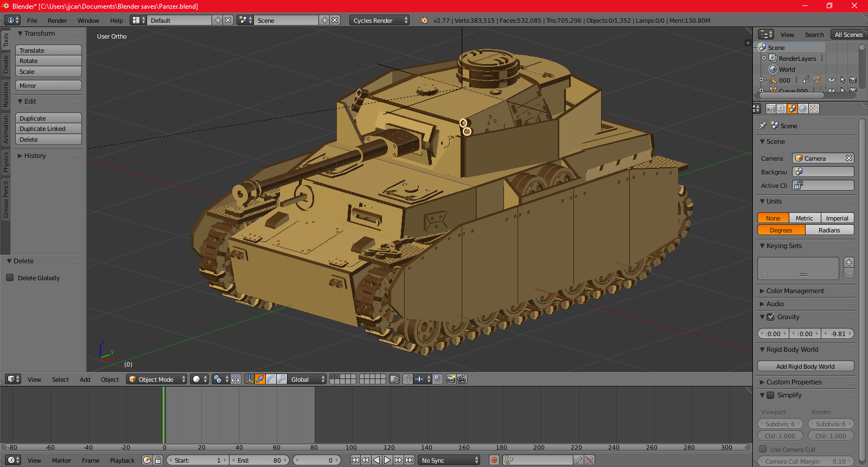This screenshot has width=868, height=467.
Task: Click the delete keyframes crossed key icon
Action: (589, 460)
